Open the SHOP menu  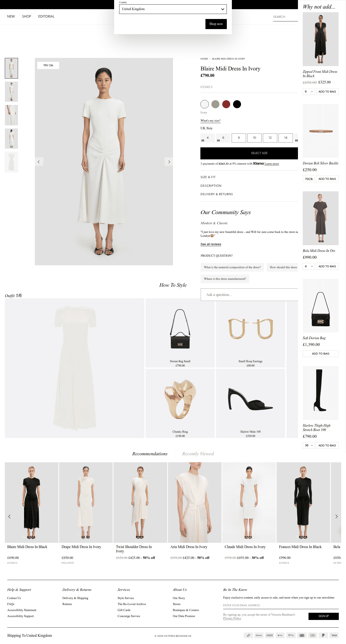(x=26, y=17)
